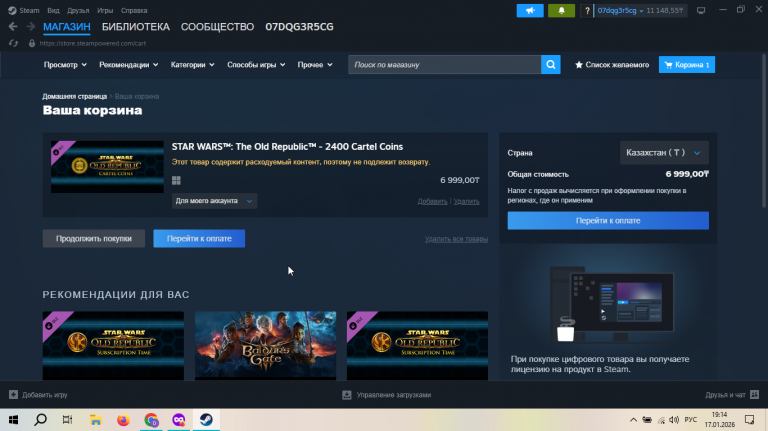This screenshot has width=768, height=431.
Task: Switch to Big Picture mode monitor icon
Action: tap(701, 10)
